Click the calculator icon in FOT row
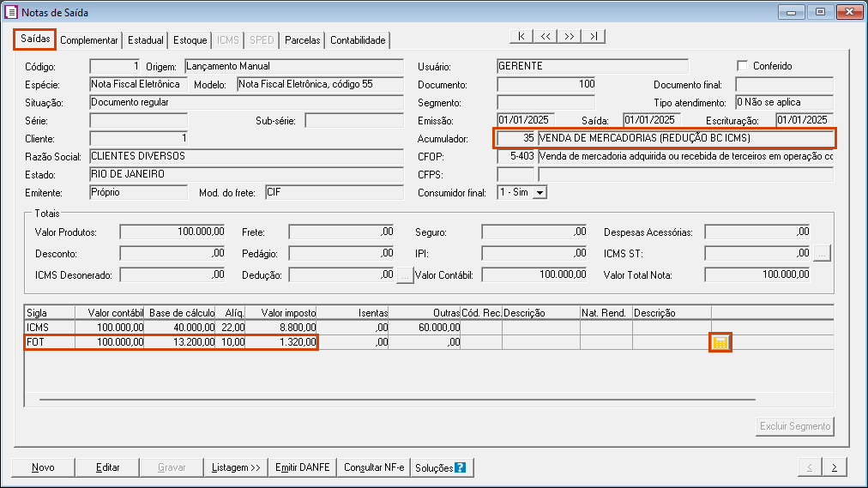The image size is (868, 488). coord(720,343)
